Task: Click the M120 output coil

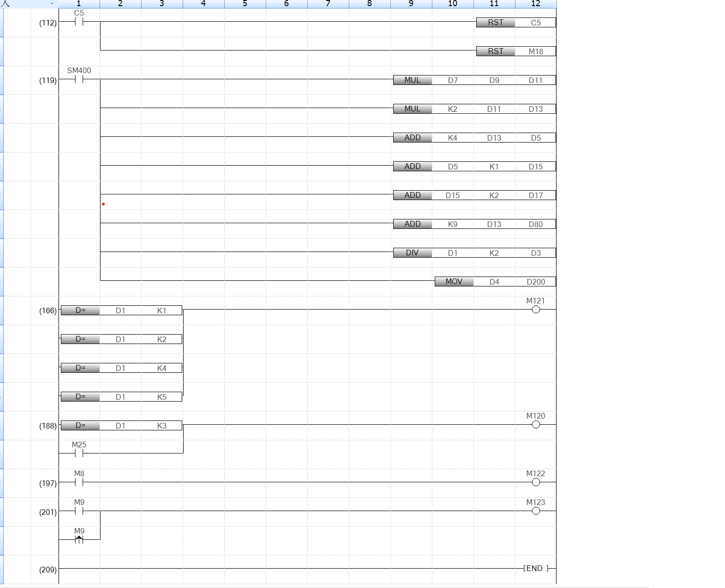Action: click(536, 425)
